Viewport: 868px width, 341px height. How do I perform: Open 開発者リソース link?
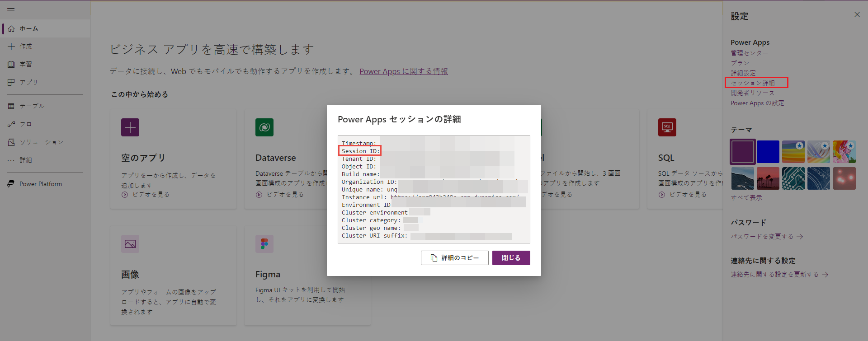pyautogui.click(x=753, y=93)
